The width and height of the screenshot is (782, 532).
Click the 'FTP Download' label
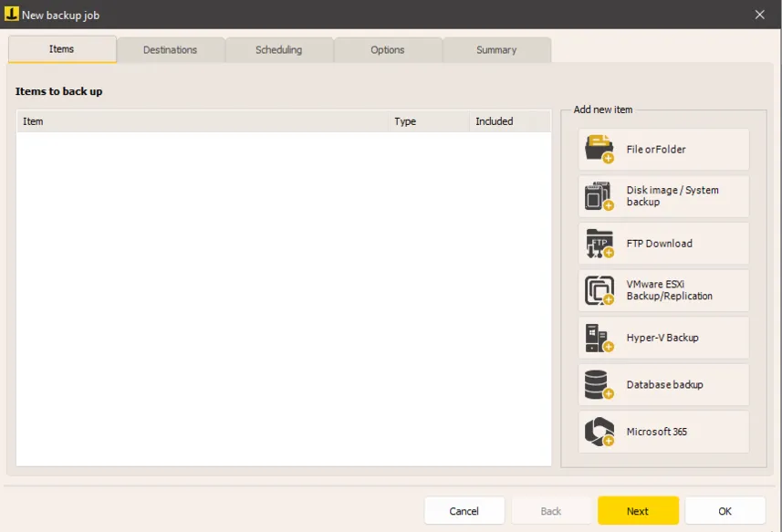(660, 244)
